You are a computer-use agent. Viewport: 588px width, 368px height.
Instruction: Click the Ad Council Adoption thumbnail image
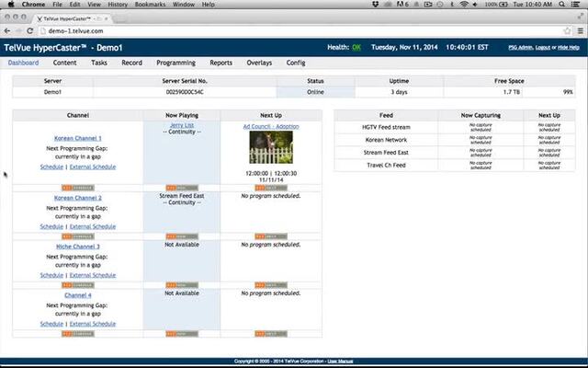pos(271,148)
